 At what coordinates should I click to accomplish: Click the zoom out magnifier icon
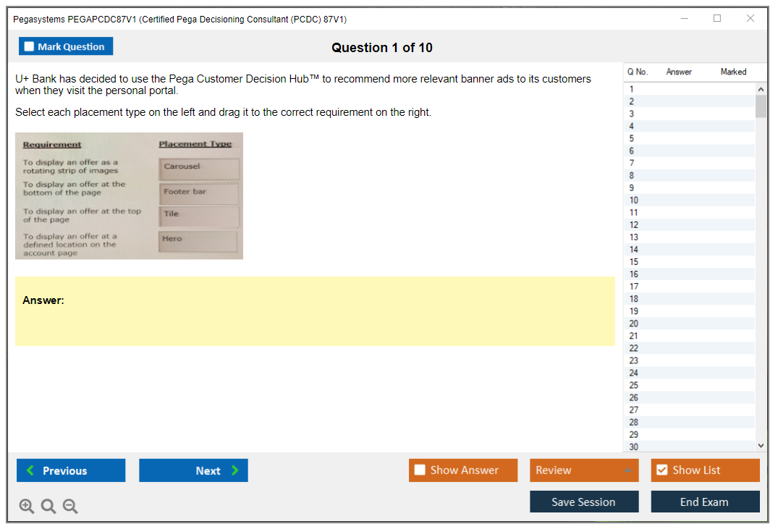tap(70, 507)
